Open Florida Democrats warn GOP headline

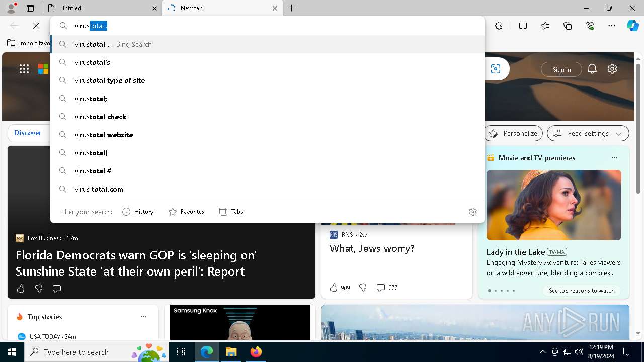tap(136, 263)
